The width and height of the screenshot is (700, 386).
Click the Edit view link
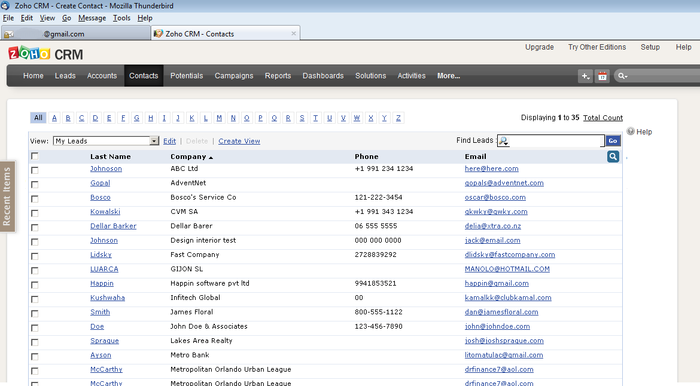169,141
